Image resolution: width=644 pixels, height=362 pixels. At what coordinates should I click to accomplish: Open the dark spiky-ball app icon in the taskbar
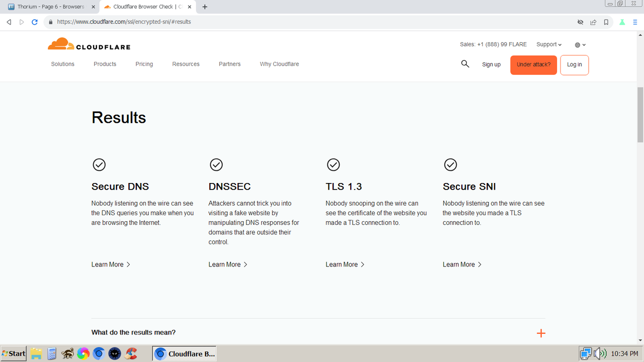(x=115, y=353)
